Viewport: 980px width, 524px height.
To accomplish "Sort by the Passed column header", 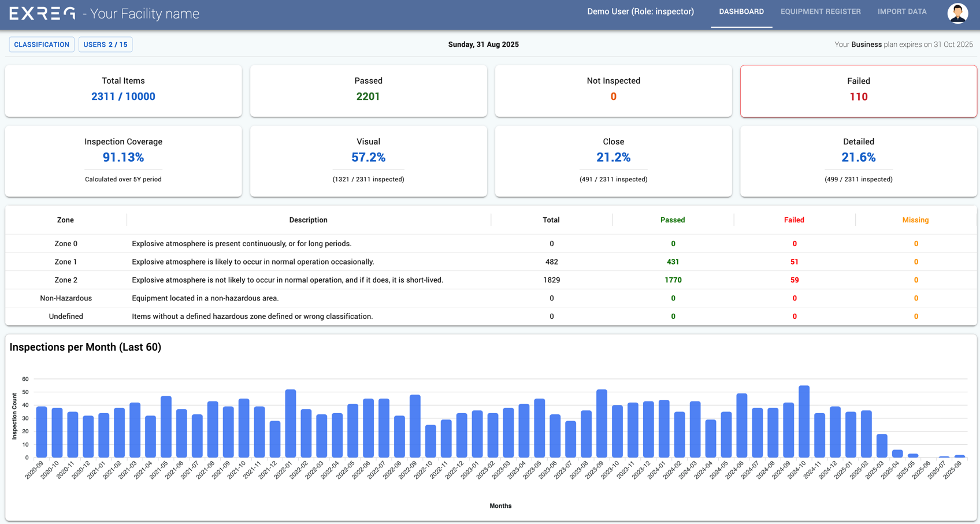I will click(x=673, y=220).
